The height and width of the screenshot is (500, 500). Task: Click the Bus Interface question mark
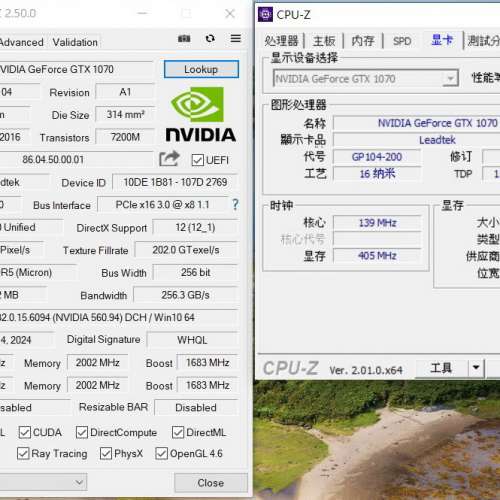pyautogui.click(x=235, y=204)
